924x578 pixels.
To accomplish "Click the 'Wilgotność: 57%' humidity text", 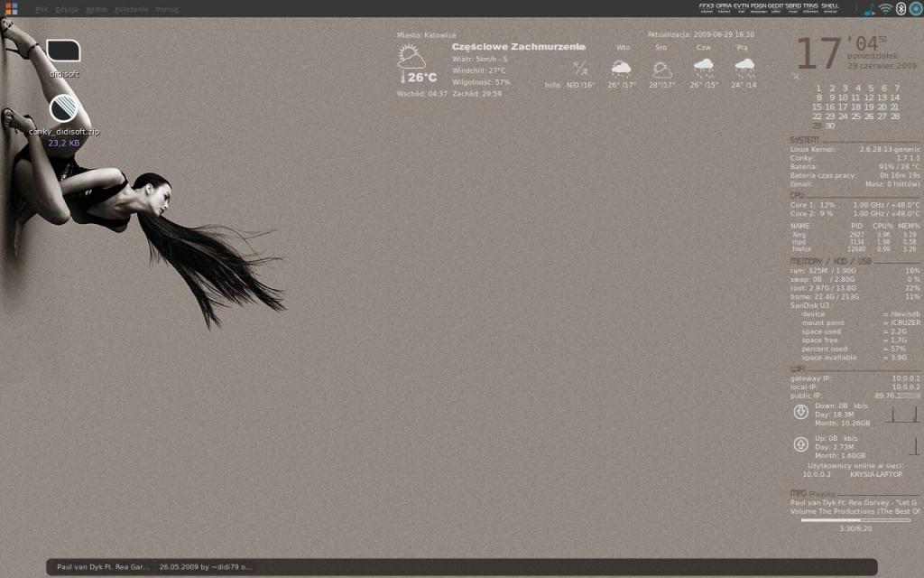I will 481,82.
